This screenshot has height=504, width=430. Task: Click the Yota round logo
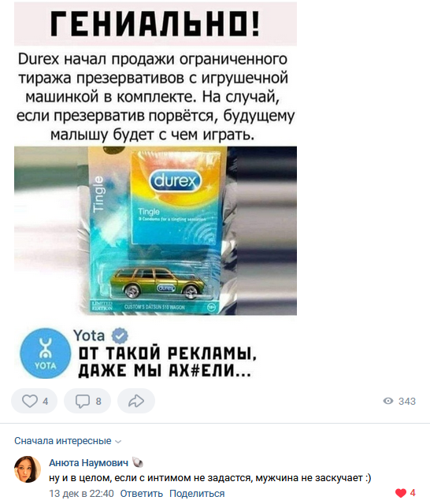pyautogui.click(x=46, y=353)
